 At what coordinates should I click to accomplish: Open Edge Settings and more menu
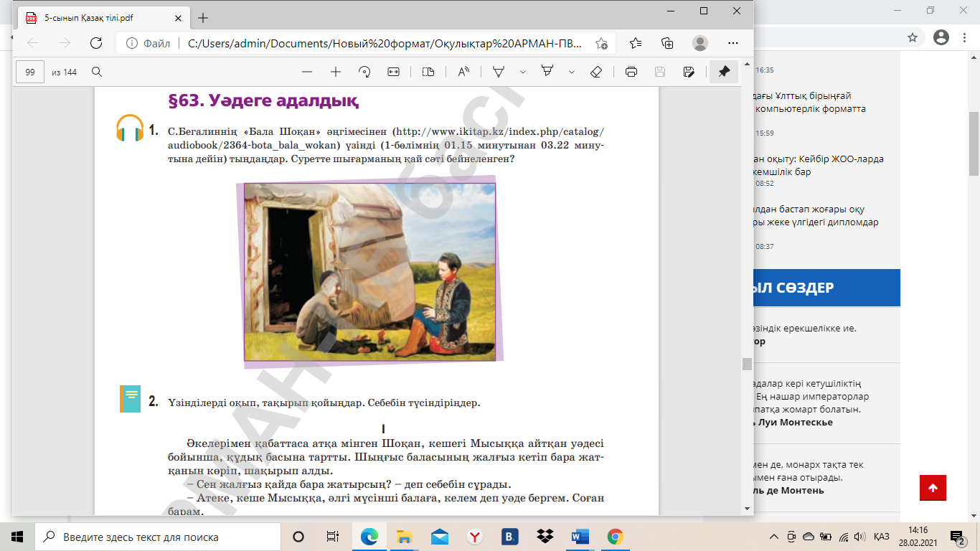732,43
